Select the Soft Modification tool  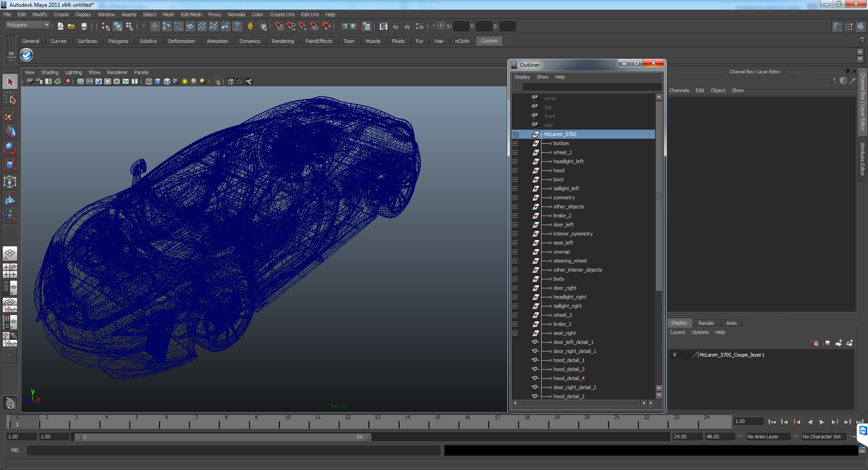coord(10,198)
